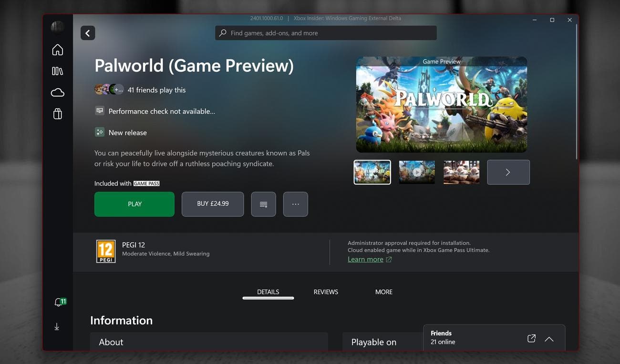Open the more options ellipsis next to Buy
The height and width of the screenshot is (364, 620).
pos(295,203)
